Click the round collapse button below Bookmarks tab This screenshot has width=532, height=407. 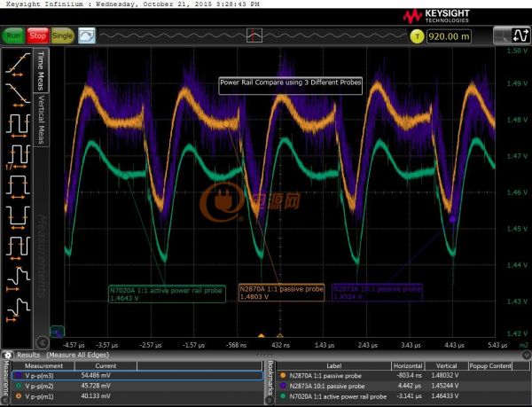270,401
